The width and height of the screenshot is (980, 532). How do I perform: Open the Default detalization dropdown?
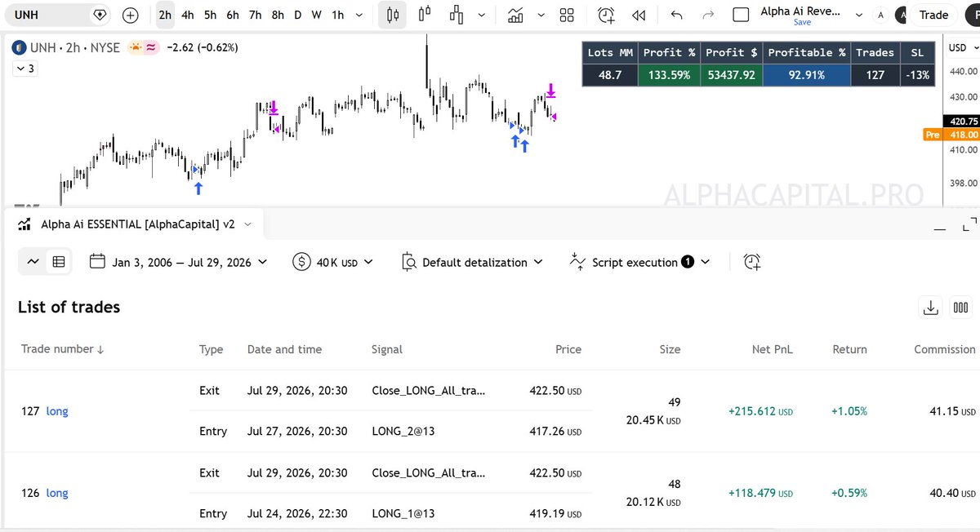click(x=473, y=262)
